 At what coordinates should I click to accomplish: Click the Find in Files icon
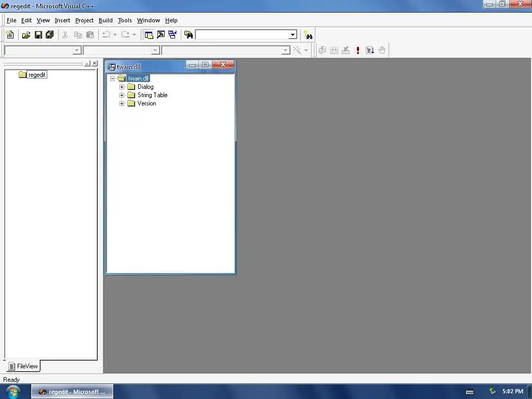[188, 35]
